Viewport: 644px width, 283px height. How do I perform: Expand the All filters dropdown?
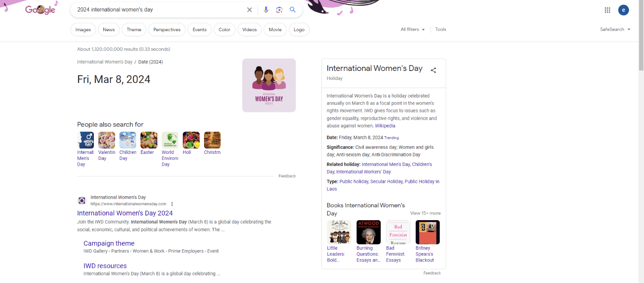coord(413,29)
